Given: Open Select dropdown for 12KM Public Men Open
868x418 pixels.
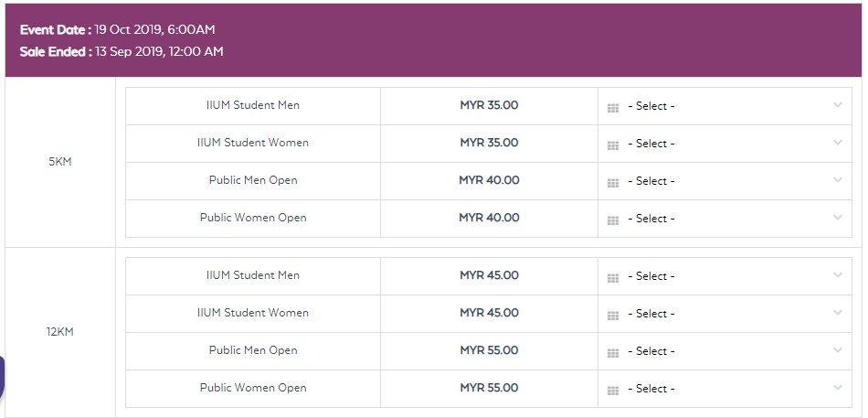Looking at the screenshot, I should point(726,351).
